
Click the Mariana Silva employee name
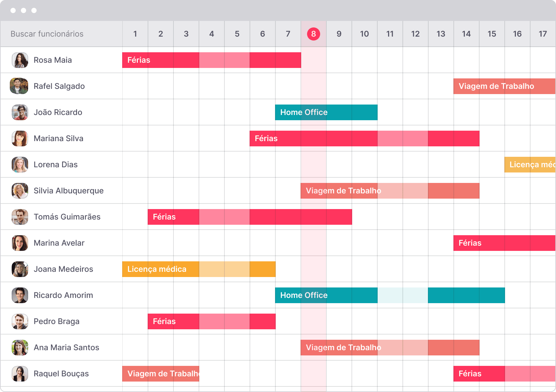point(58,139)
